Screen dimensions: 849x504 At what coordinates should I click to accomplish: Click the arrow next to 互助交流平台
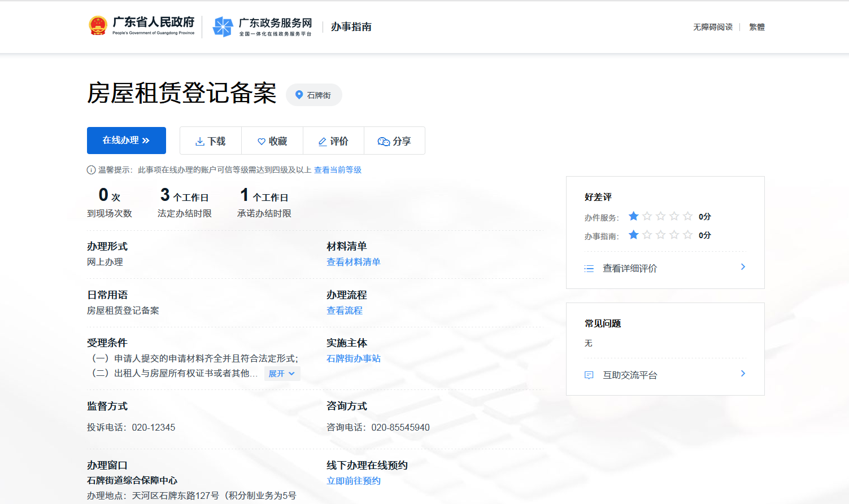(x=743, y=374)
